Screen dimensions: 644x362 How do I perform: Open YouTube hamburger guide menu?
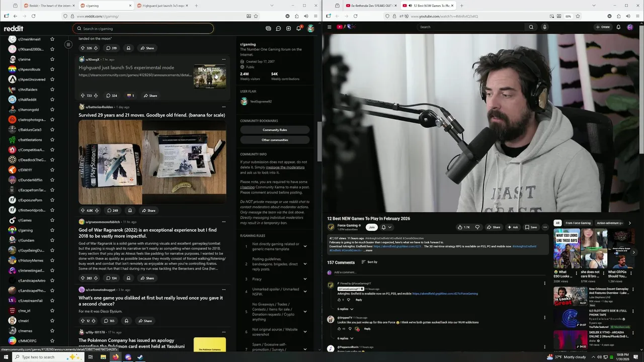coord(329,27)
